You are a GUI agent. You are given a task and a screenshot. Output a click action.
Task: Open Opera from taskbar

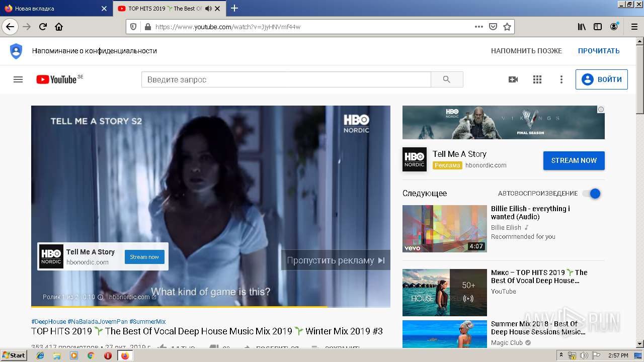(108, 355)
